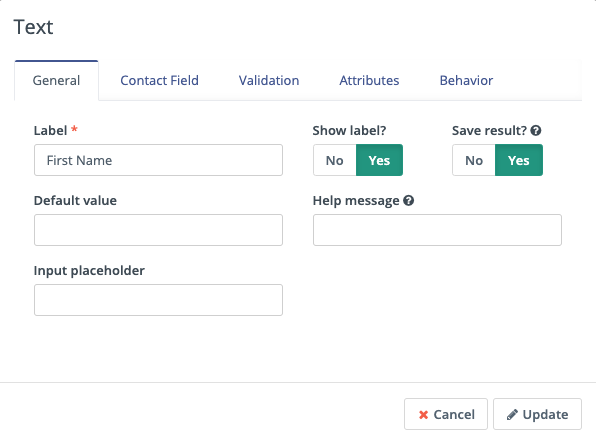Viewport: 596px width, 443px height.
Task: Click the Text dialog heading
Action: 33,27
